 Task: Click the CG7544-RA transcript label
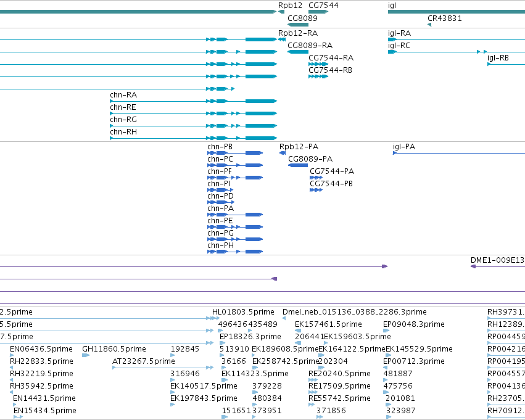coord(331,57)
